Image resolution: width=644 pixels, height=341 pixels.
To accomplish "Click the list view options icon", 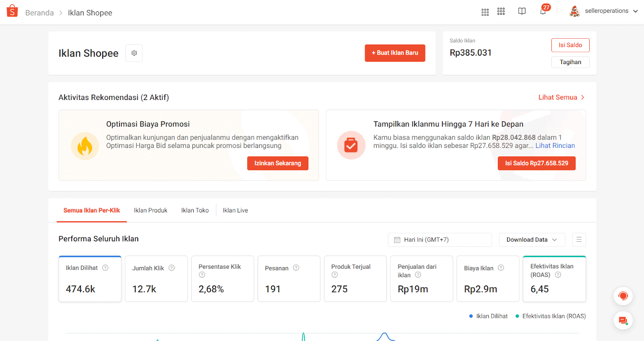I will point(579,240).
